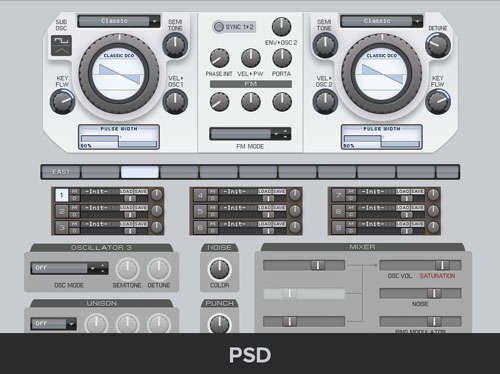Click the OSC VOL slider handle

coord(443,265)
